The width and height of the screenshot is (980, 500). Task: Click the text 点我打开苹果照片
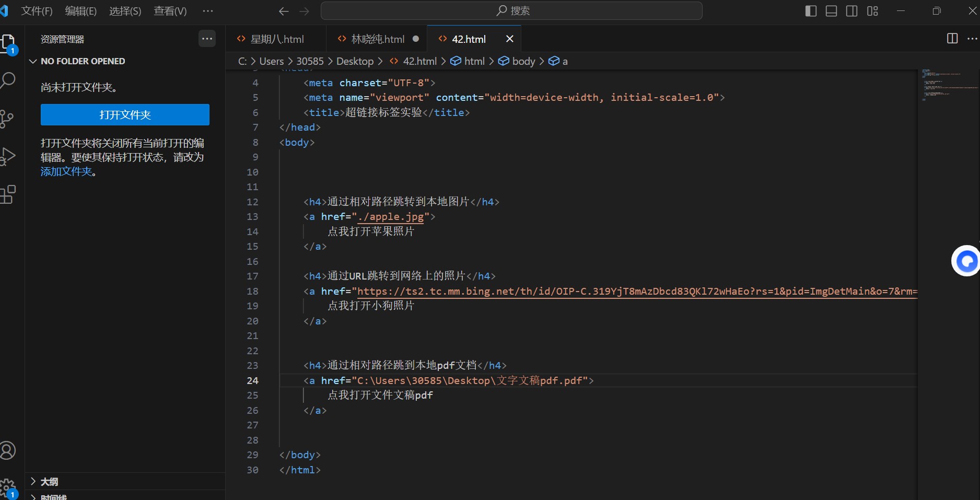(371, 231)
